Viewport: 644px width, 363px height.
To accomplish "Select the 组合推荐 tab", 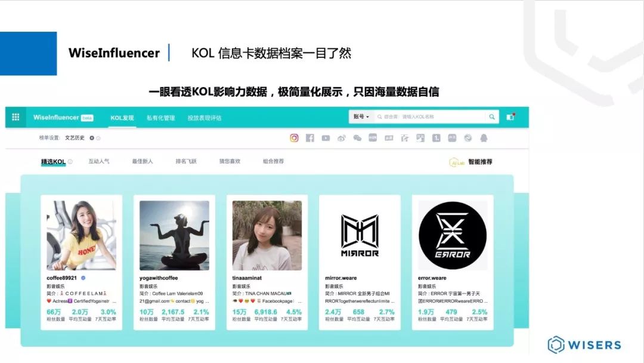I will [274, 161].
